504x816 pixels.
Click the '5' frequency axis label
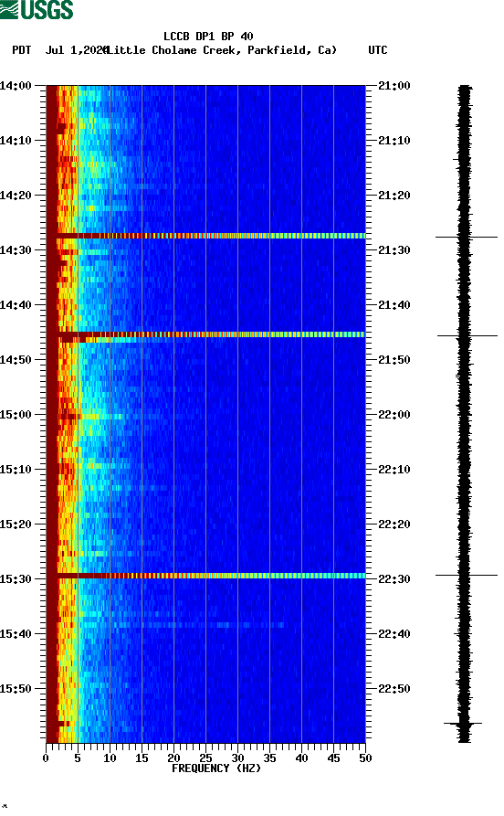(x=78, y=758)
